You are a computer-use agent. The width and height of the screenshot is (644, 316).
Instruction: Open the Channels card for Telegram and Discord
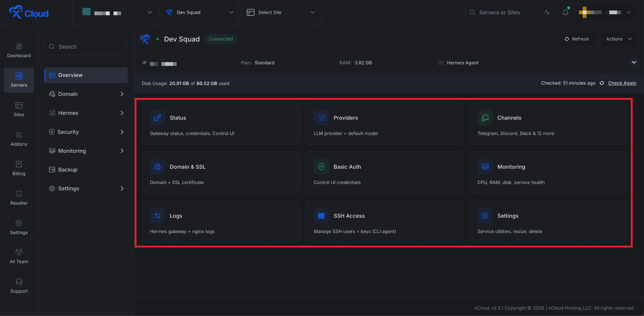[548, 123]
